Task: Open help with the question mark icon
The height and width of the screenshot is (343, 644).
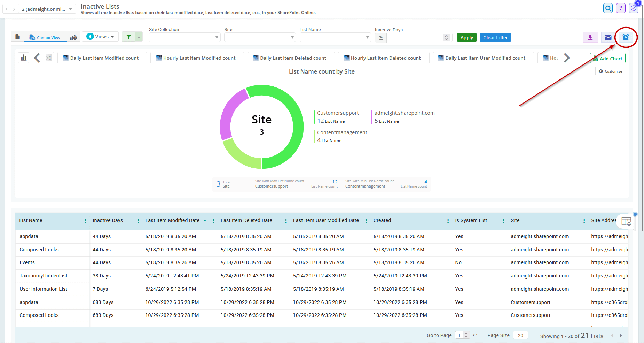Action: (x=620, y=8)
